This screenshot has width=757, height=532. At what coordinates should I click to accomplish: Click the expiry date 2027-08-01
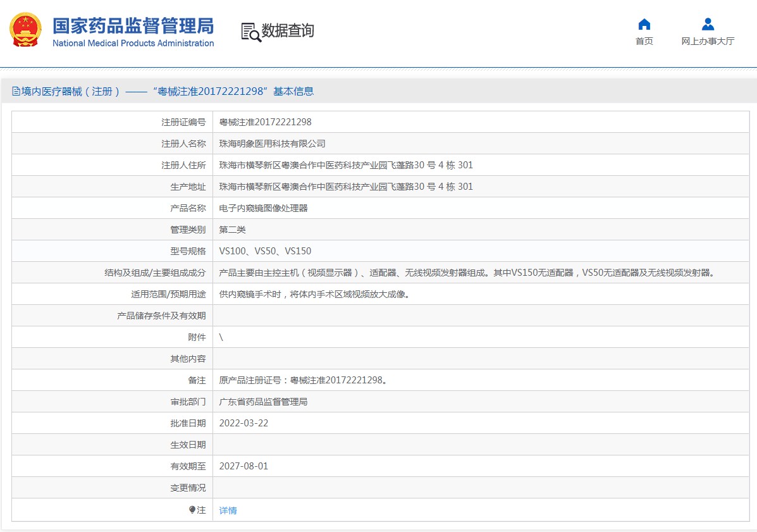click(x=243, y=466)
